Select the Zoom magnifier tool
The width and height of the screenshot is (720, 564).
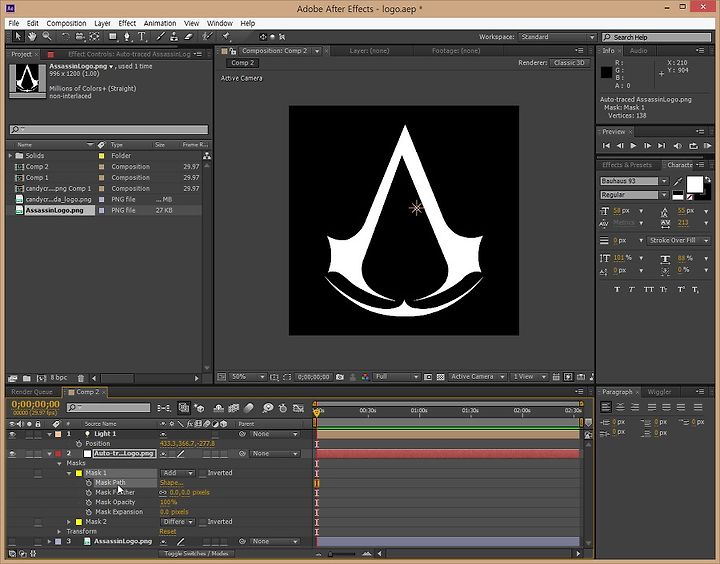[46, 36]
